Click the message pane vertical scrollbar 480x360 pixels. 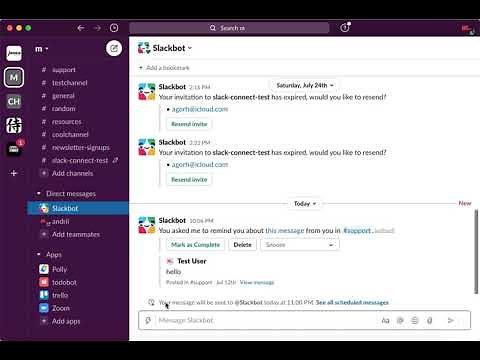pos(476,252)
